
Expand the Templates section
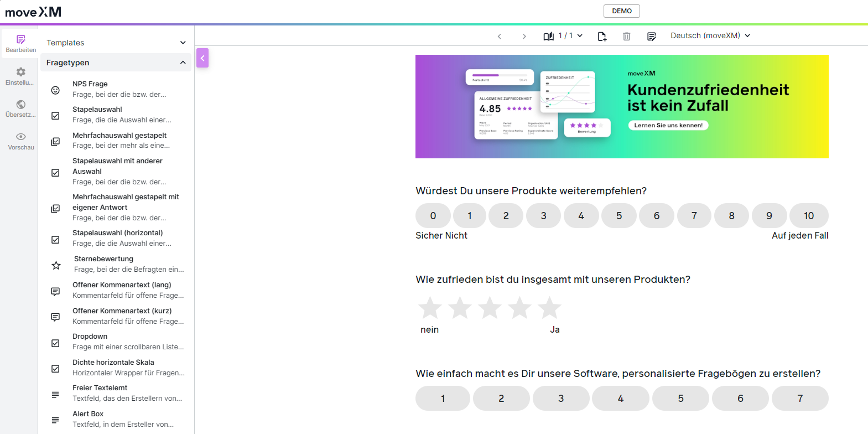[116, 43]
